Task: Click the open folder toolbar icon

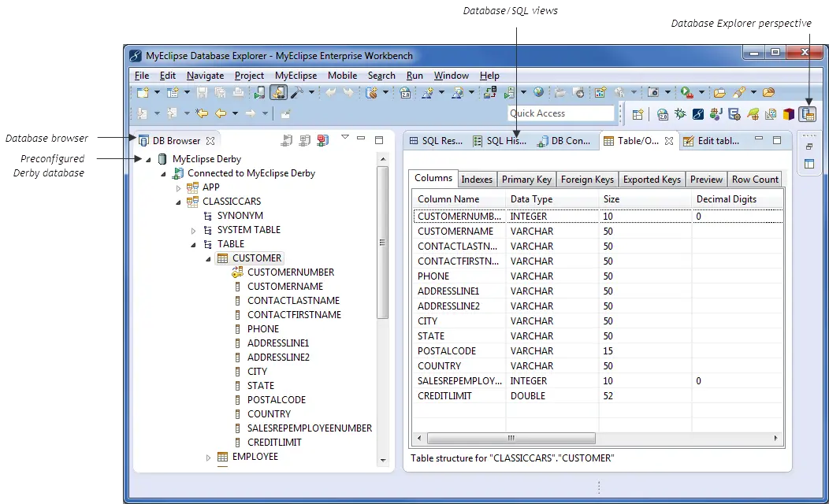Action: coord(719,92)
